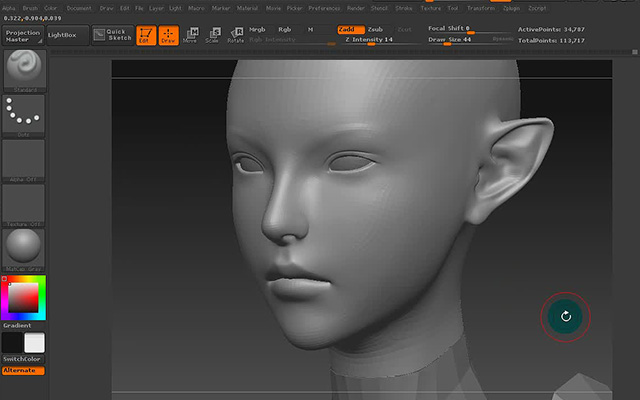Image resolution: width=640 pixels, height=400 pixels.
Task: Open the Zplugin menu
Action: (x=511, y=8)
